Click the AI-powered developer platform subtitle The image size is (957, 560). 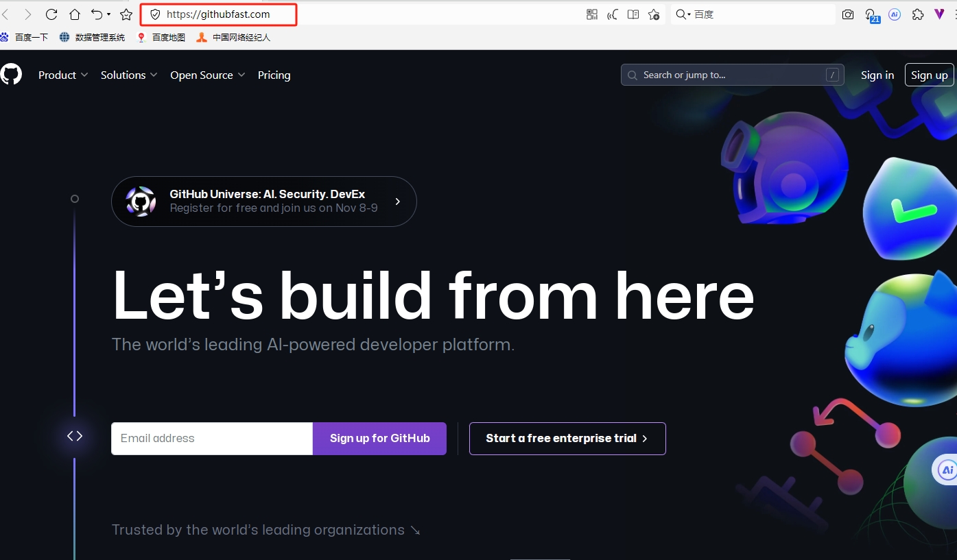click(x=313, y=345)
